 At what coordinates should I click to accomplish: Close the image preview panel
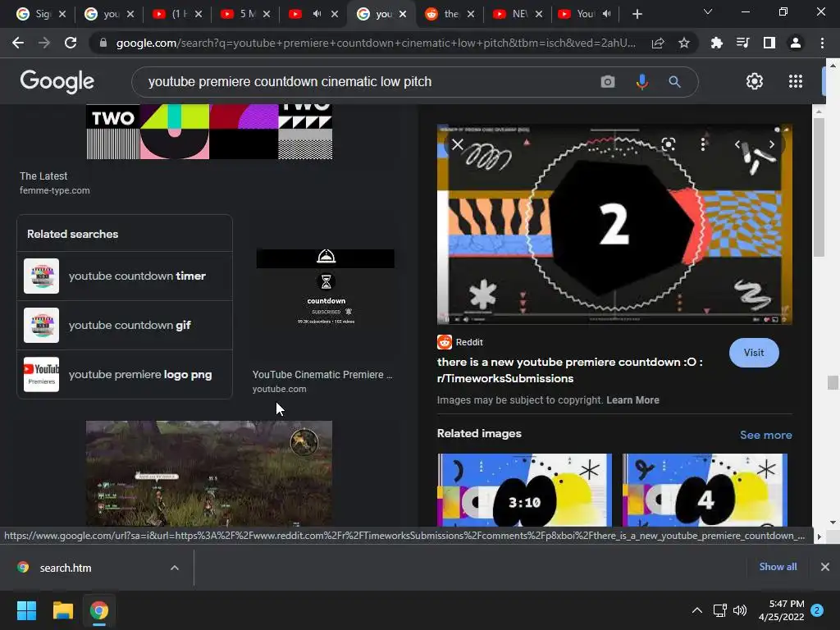pyautogui.click(x=457, y=144)
